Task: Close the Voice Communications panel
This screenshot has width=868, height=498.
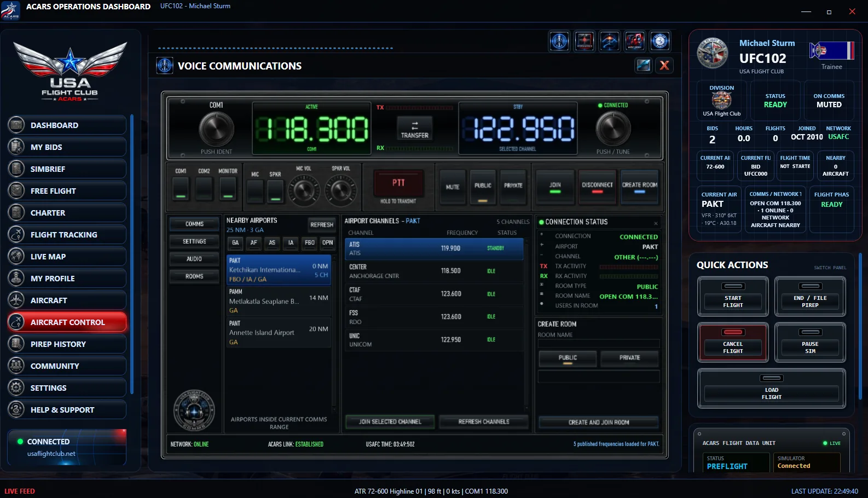Action: click(664, 66)
